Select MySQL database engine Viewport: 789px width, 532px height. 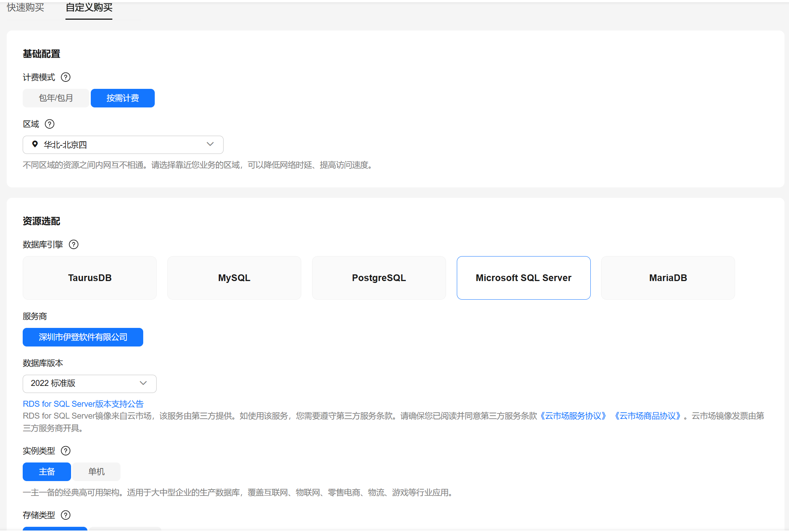coord(234,278)
